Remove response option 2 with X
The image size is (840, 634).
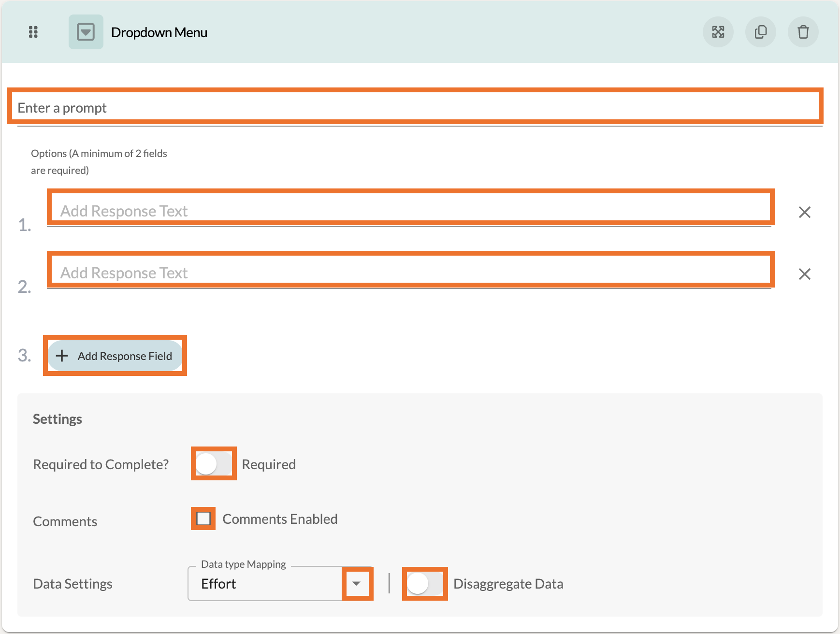[x=805, y=274]
